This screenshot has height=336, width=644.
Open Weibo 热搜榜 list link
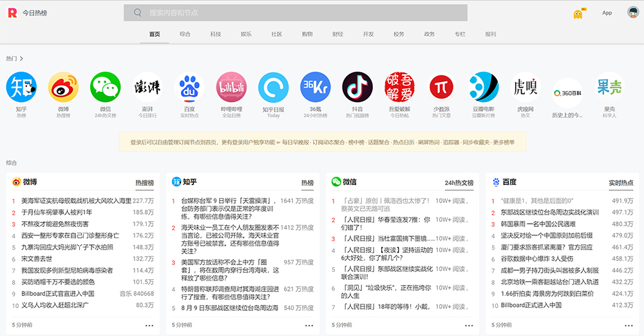[144, 183]
